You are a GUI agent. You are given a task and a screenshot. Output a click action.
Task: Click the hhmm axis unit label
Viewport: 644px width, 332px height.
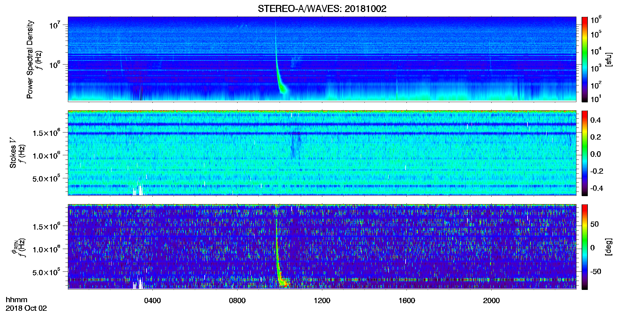click(x=17, y=300)
